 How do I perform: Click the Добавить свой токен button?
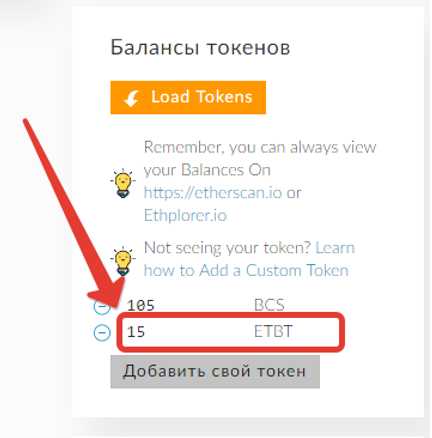click(x=215, y=371)
